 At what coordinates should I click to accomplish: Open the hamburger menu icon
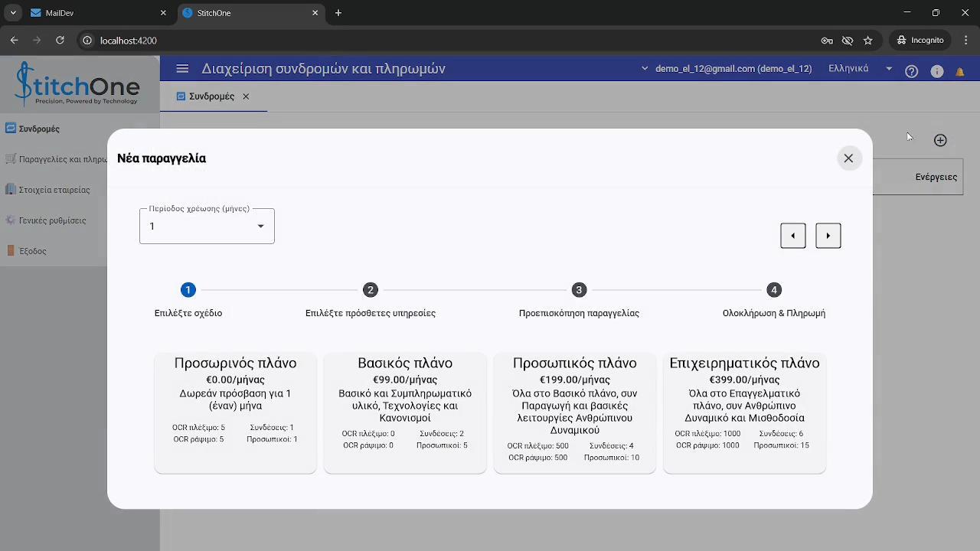182,69
